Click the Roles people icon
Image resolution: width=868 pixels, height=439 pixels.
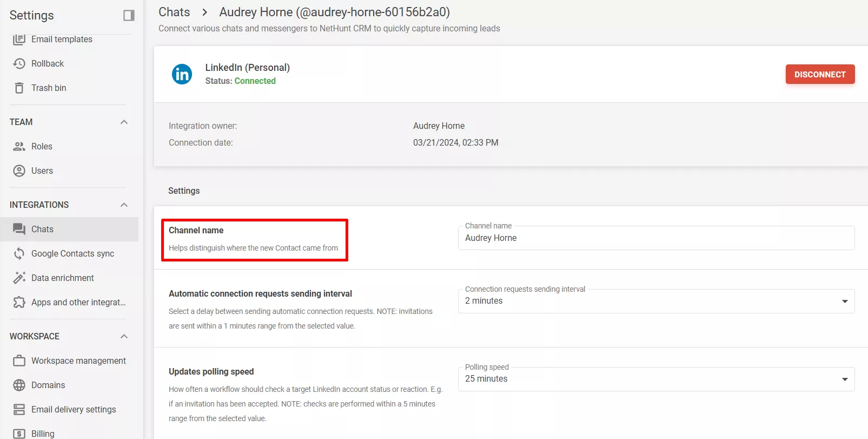(x=19, y=146)
